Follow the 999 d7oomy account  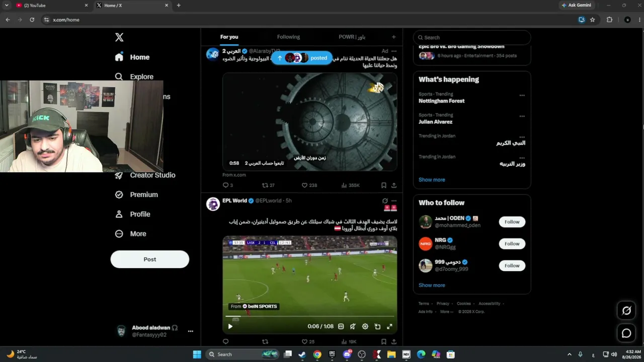tap(512, 265)
